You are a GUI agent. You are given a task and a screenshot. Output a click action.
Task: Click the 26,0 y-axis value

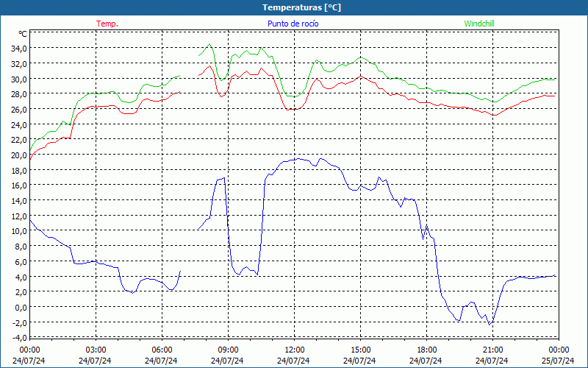point(19,109)
